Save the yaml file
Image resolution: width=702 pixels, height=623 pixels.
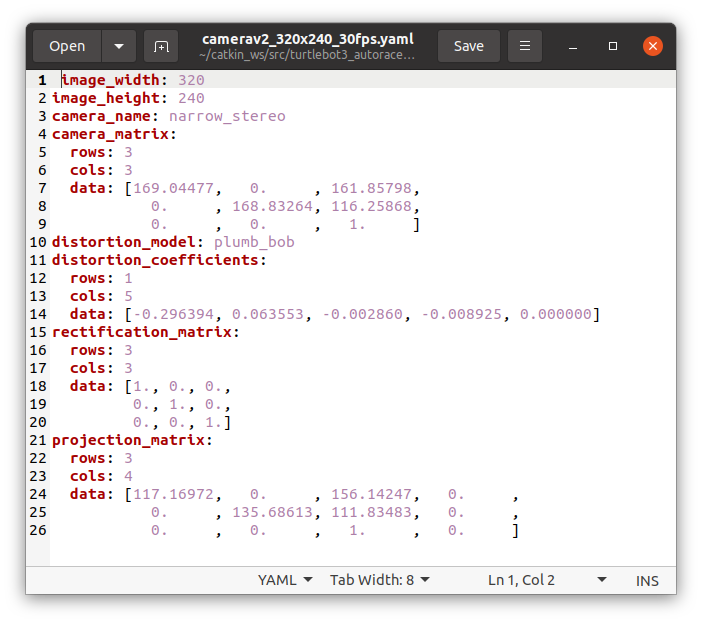click(x=468, y=46)
